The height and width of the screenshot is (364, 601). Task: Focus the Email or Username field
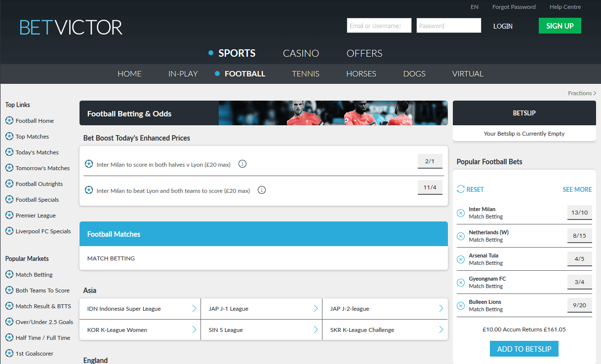[379, 26]
